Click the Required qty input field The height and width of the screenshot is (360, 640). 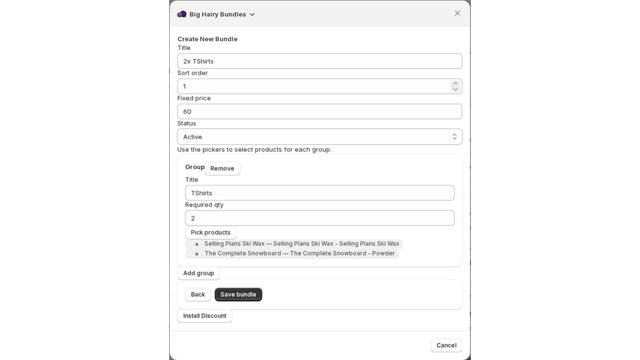coord(320,218)
